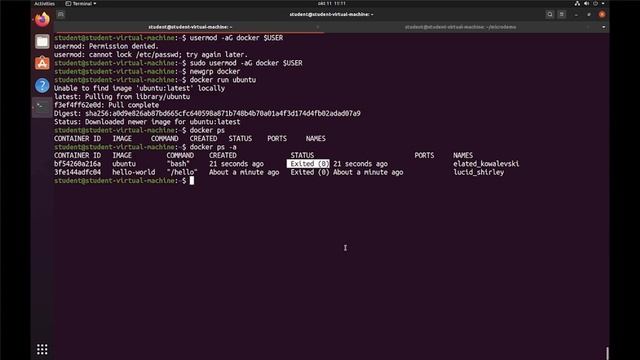Click 'latest: Pulling from library/ubuntu' line
Viewport: 640px width, 360px height.
point(122,97)
